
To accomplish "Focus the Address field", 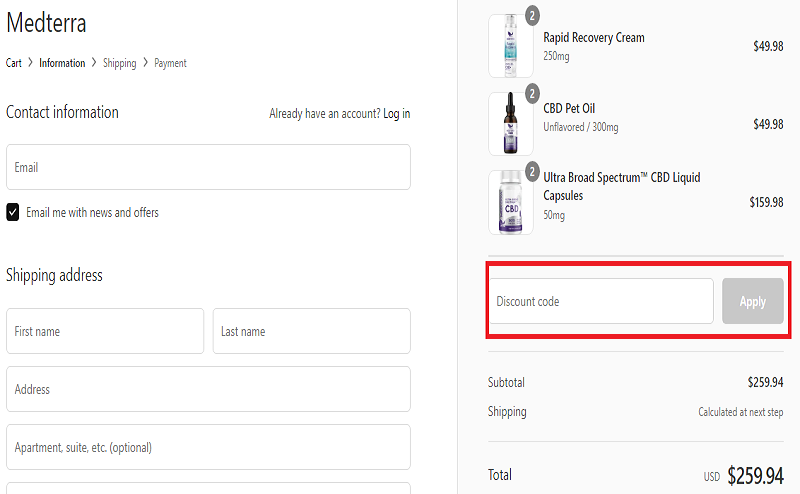I will 208,389.
